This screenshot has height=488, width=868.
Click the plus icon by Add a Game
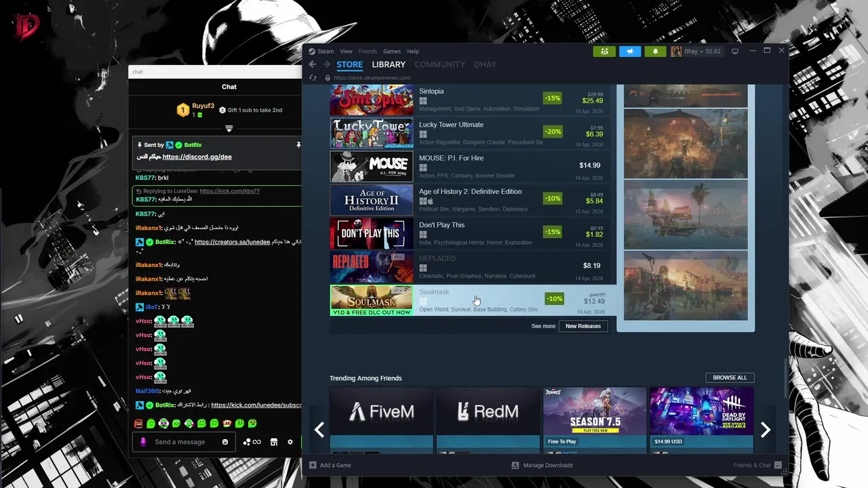pyautogui.click(x=313, y=465)
